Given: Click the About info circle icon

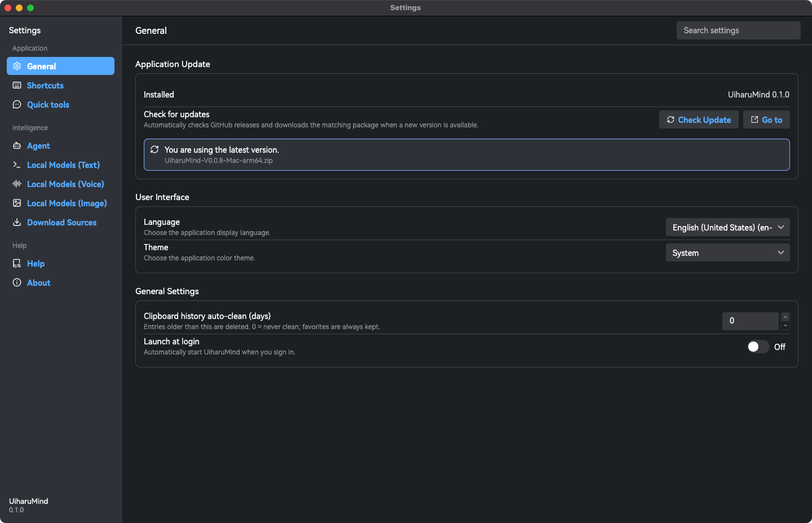Looking at the screenshot, I should pyautogui.click(x=17, y=282).
